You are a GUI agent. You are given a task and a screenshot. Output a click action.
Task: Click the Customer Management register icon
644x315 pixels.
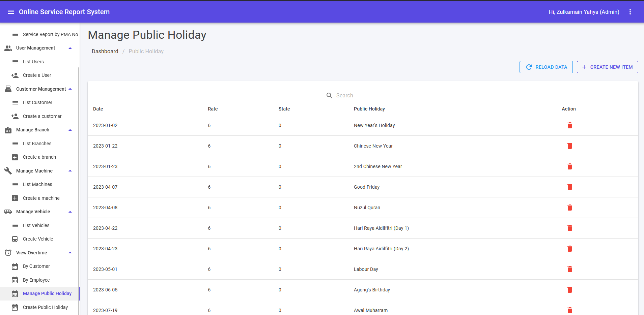point(8,89)
